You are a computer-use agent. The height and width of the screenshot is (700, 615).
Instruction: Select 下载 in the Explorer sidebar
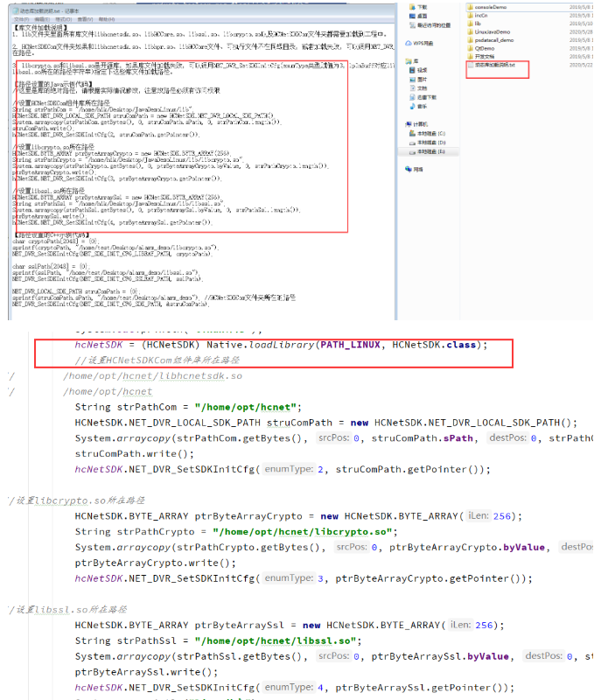click(418, 7)
